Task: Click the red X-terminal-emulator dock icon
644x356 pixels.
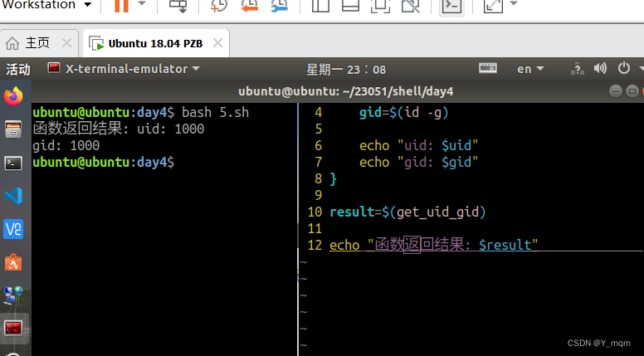Action: [x=13, y=328]
